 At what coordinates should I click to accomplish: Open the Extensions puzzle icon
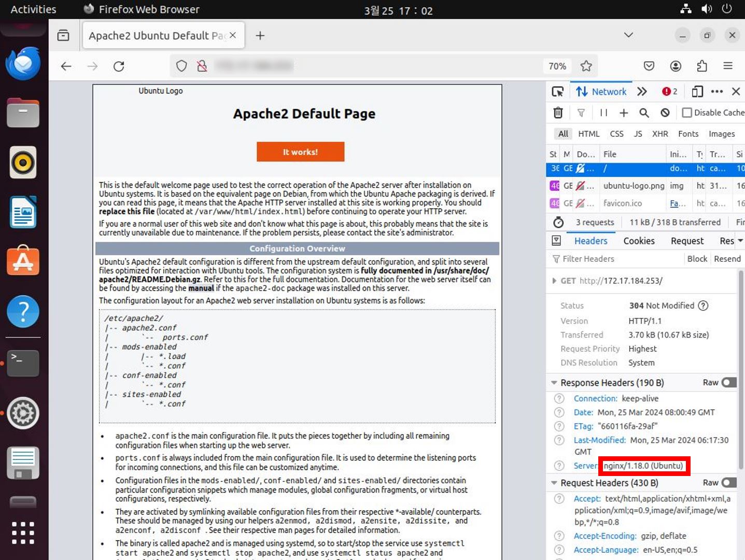coord(702,66)
